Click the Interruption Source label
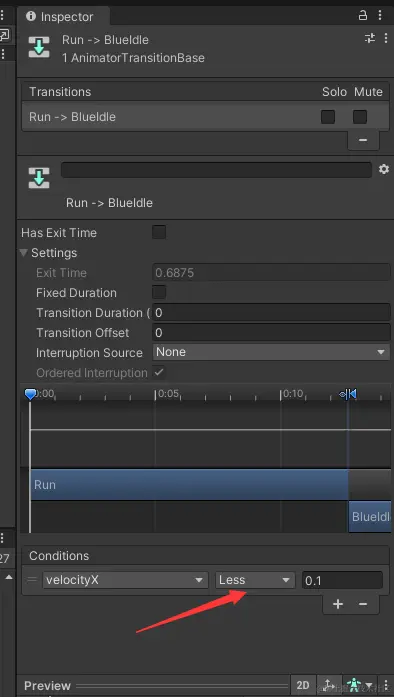 (89, 353)
